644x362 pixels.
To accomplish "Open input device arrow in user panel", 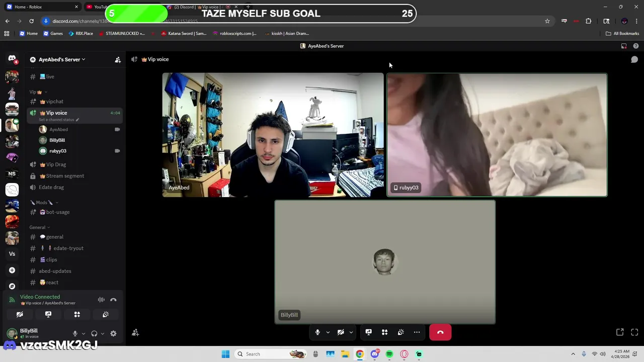I will [83, 333].
